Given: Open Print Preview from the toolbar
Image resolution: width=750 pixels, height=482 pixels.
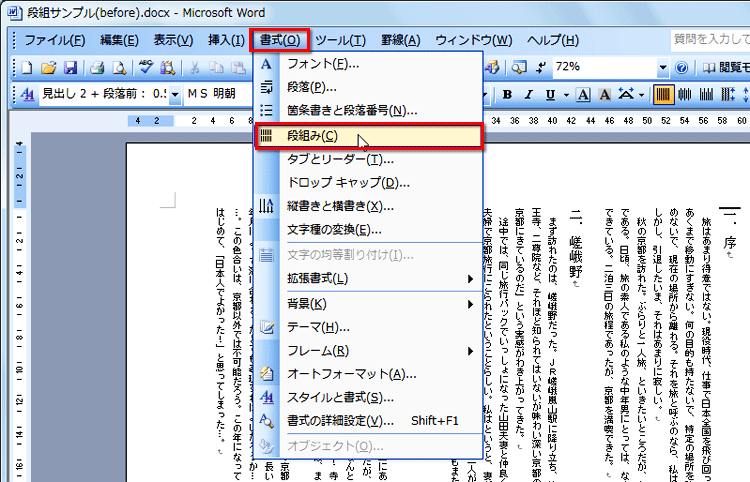Looking at the screenshot, I should (119, 68).
